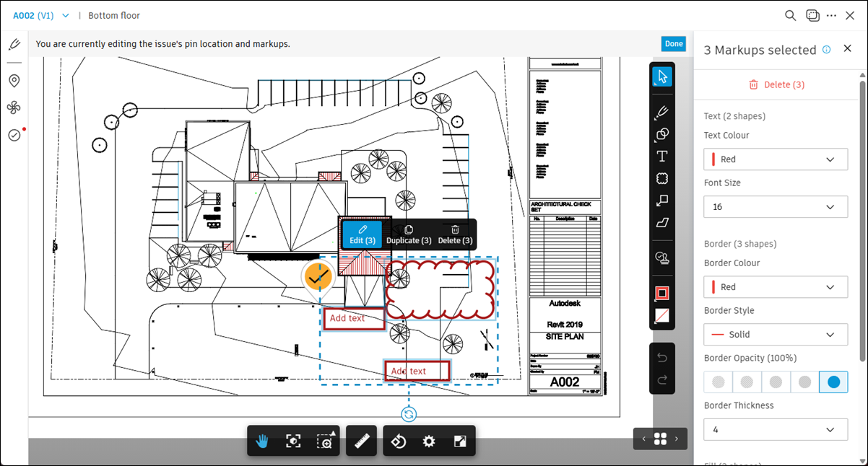Click the viewer settings gear icon
868x466 pixels.
429,441
